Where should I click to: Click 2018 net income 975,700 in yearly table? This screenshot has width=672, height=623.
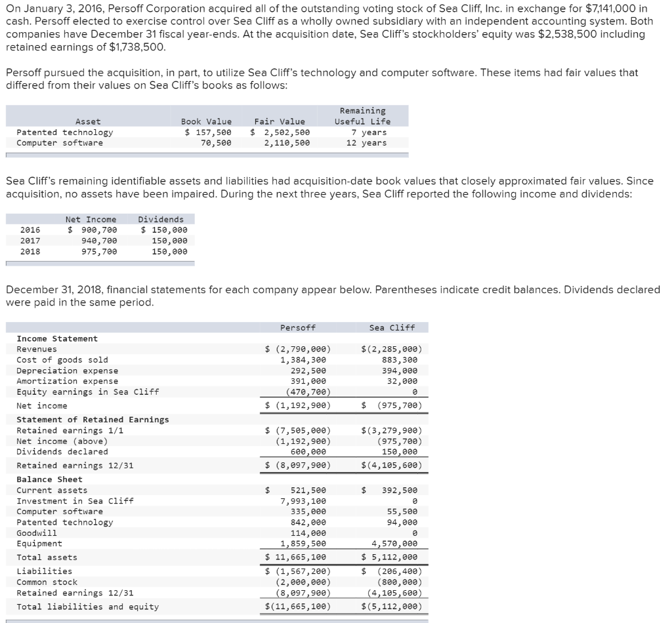tap(99, 252)
